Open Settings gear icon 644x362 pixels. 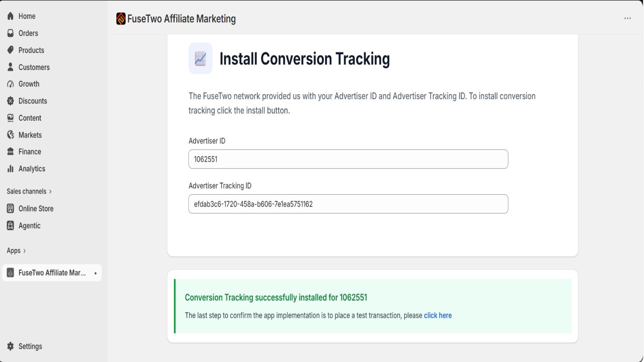10,346
